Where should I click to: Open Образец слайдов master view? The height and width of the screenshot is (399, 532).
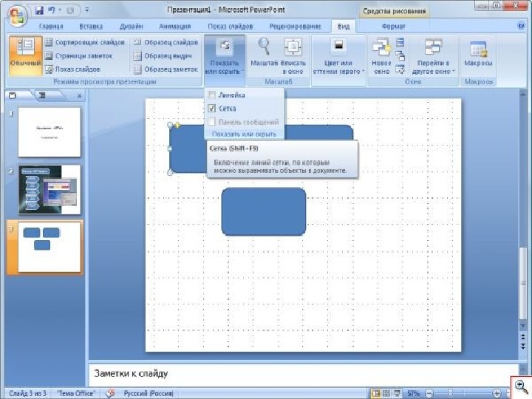(x=166, y=42)
